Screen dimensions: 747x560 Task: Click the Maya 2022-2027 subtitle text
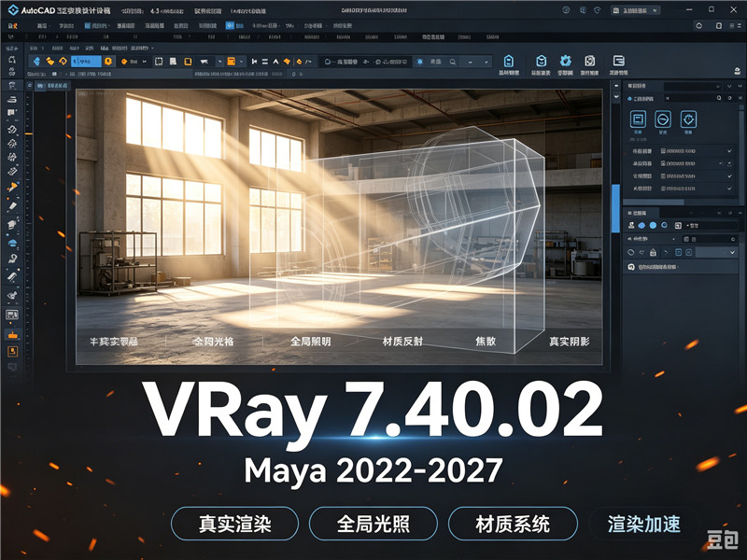coord(373,470)
